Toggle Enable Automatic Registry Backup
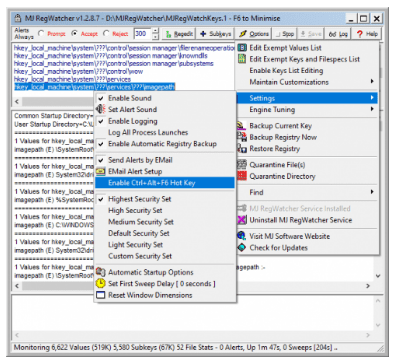The width and height of the screenshot is (395, 363). point(165,144)
